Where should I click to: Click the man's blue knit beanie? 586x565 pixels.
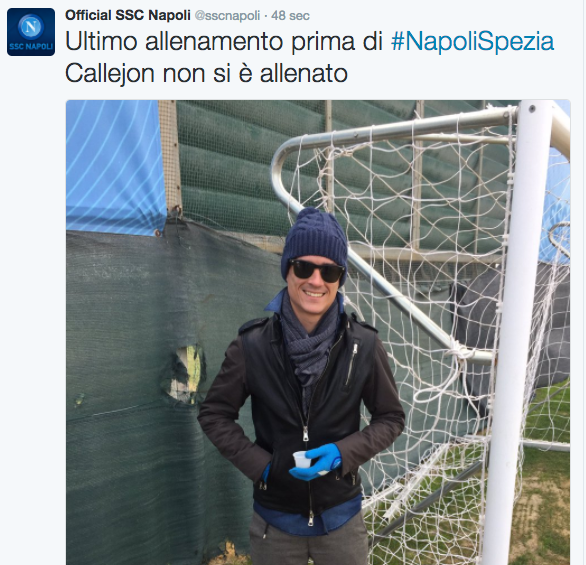click(315, 238)
